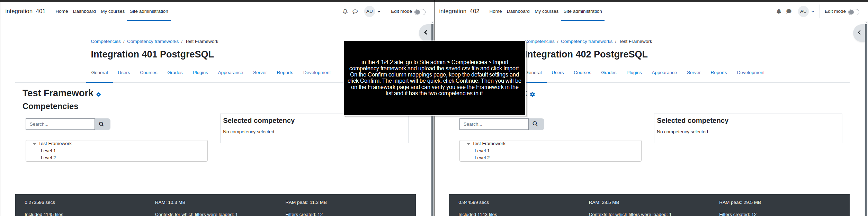Select Level 1 competency in integration_402 tree
The image size is (868, 216).
482,151
